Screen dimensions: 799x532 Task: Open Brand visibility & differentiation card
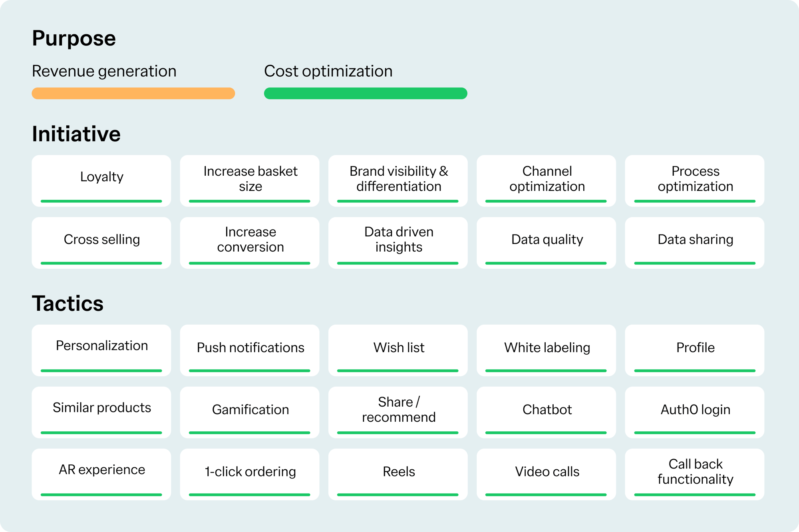tap(398, 181)
